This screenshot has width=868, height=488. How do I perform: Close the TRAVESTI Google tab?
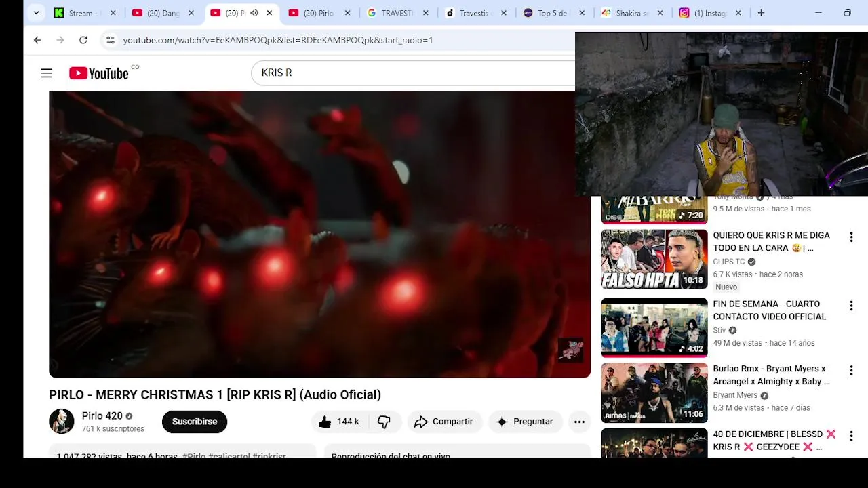coord(425,13)
